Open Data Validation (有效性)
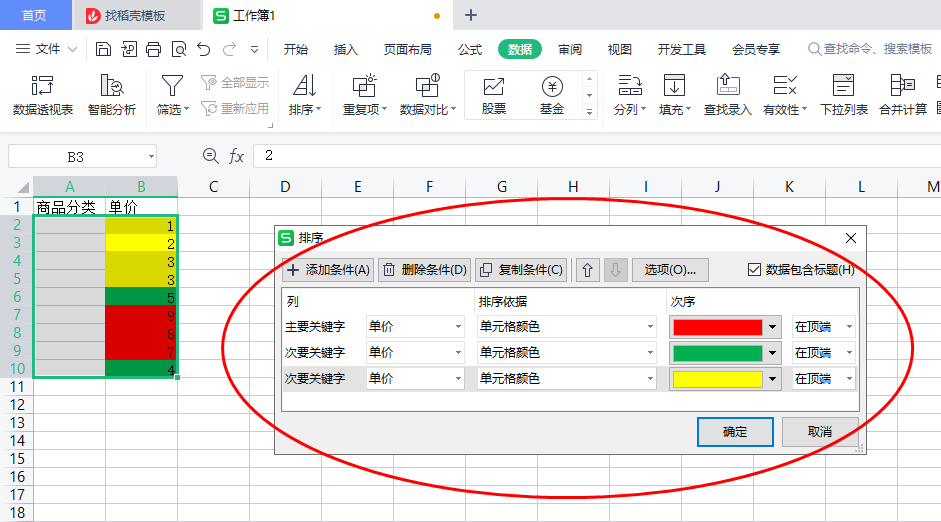941x522 pixels. 785,95
